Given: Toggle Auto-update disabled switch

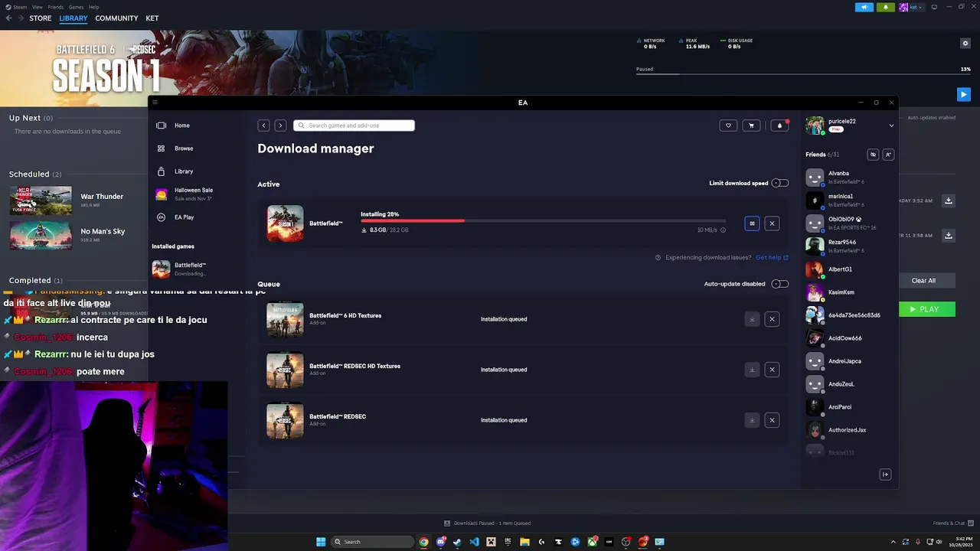Looking at the screenshot, I should [x=780, y=284].
